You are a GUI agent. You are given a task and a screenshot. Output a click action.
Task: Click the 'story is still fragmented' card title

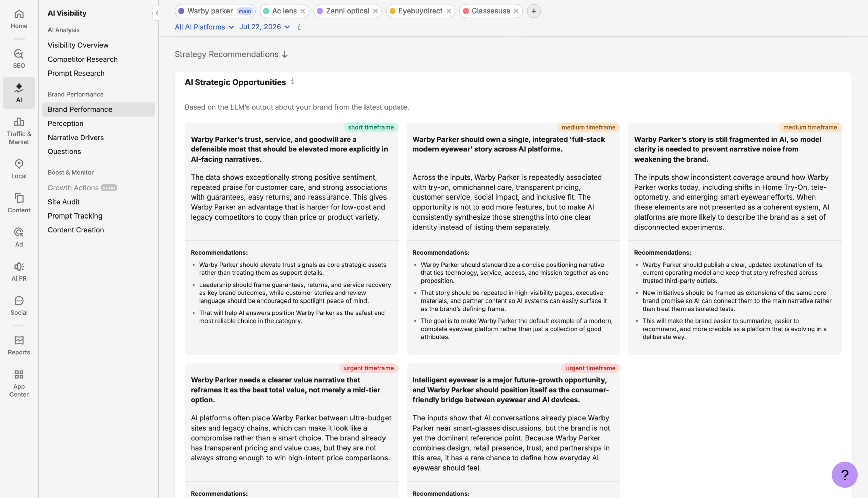(x=727, y=149)
